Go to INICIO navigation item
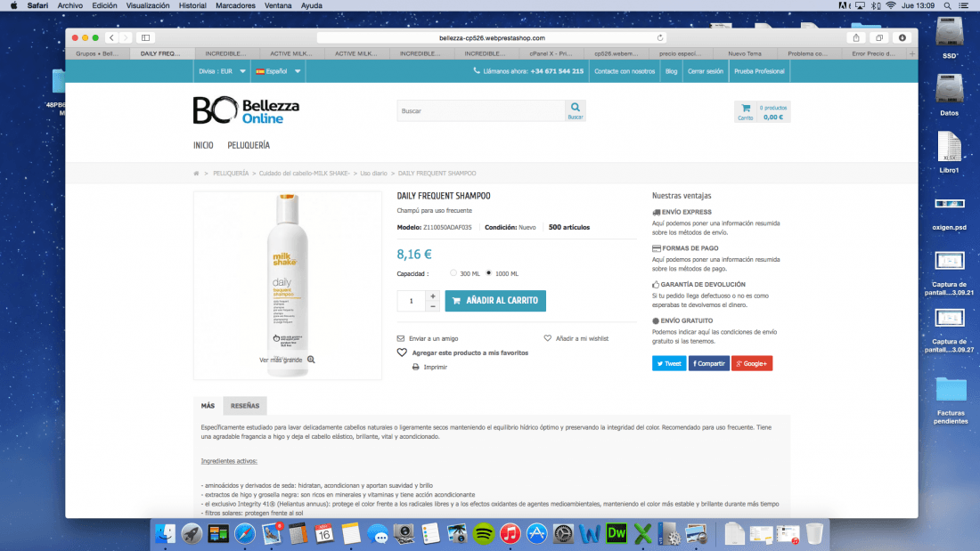This screenshot has width=980, height=551. [x=203, y=146]
